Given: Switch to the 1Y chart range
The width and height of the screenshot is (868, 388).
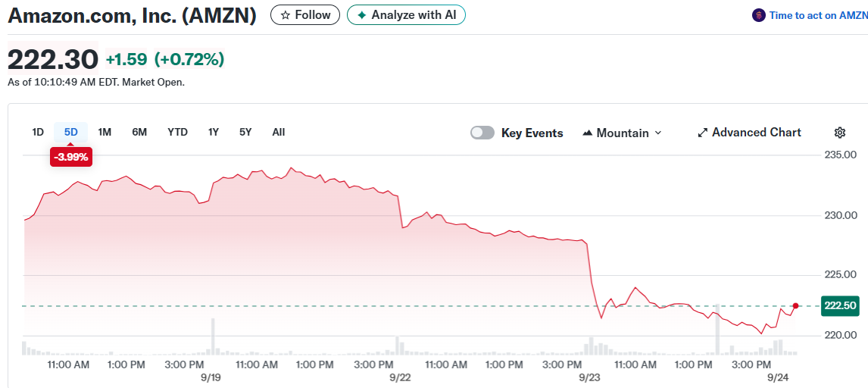Looking at the screenshot, I should [x=214, y=132].
